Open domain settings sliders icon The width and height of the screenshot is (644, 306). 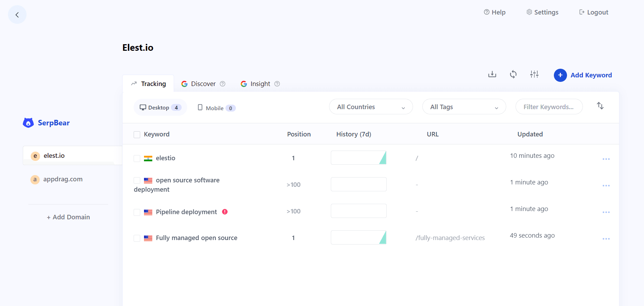tap(534, 74)
